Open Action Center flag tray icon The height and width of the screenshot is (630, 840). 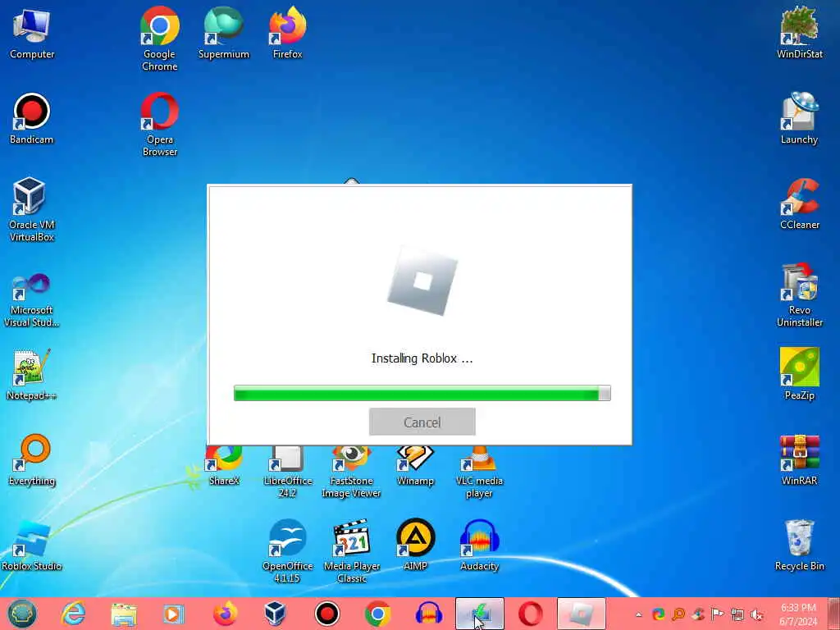pos(717,614)
